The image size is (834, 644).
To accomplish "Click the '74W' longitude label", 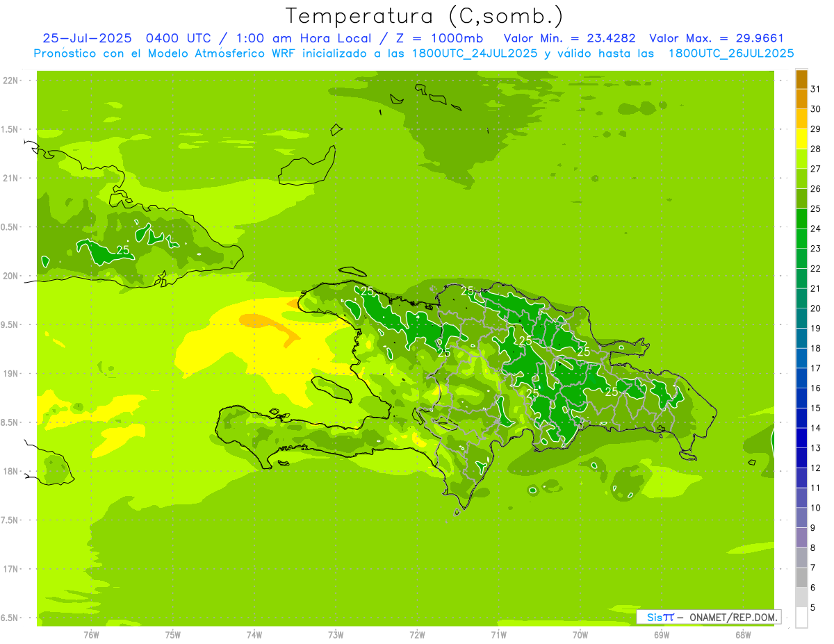I will (x=254, y=634).
